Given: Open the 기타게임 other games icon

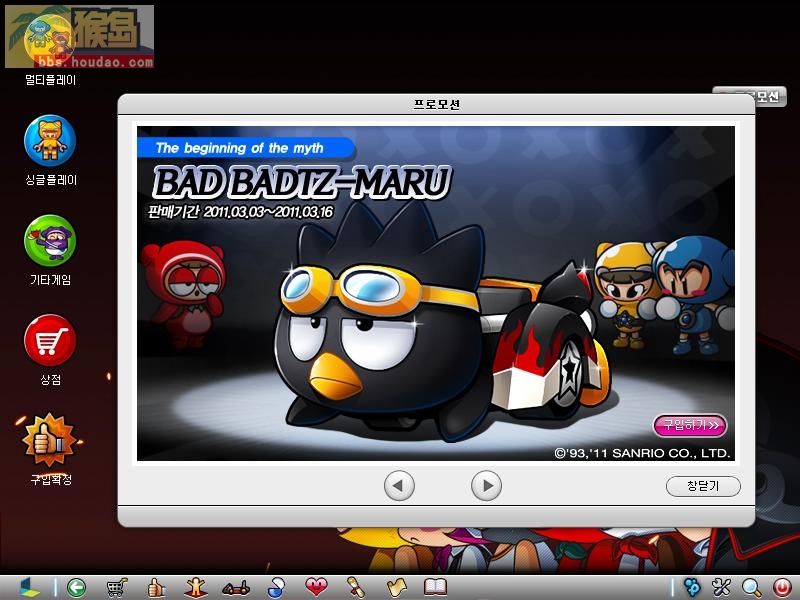Looking at the screenshot, I should [x=50, y=241].
